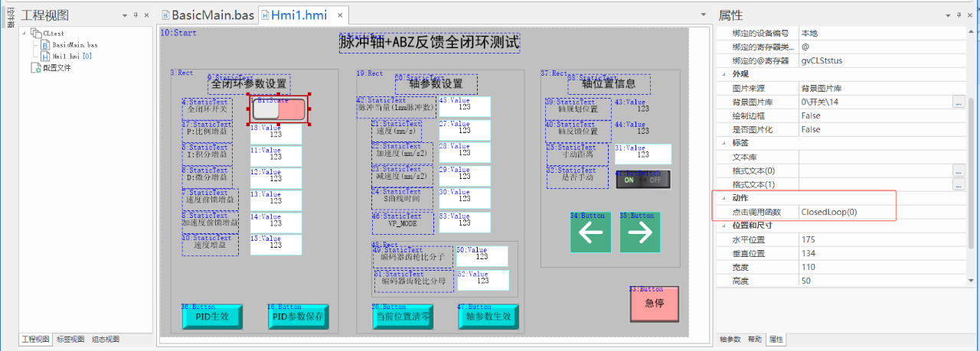Click the 轴参数生效 button

(488, 317)
